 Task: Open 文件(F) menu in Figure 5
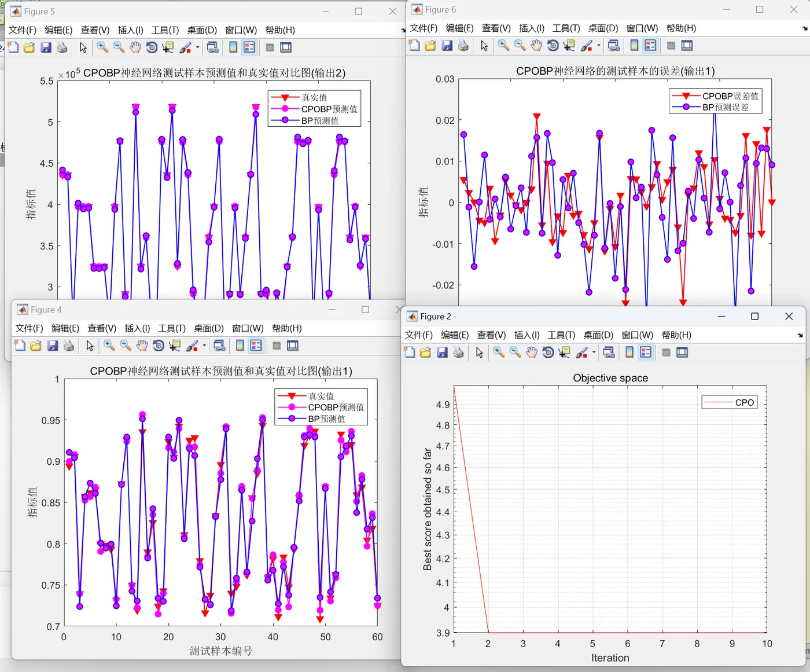point(23,30)
